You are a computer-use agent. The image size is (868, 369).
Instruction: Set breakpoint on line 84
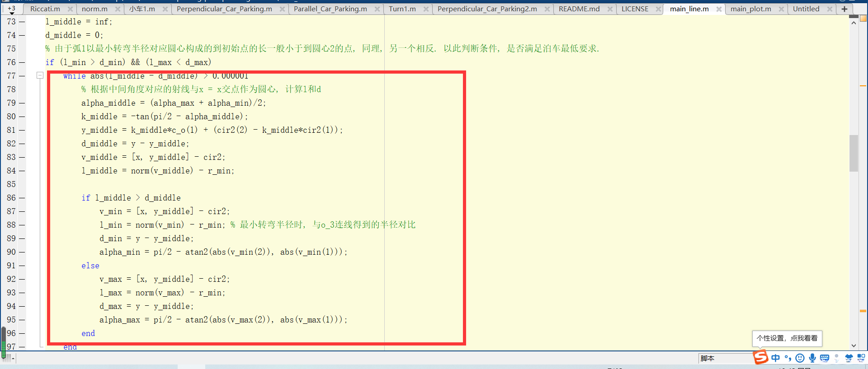22,171
